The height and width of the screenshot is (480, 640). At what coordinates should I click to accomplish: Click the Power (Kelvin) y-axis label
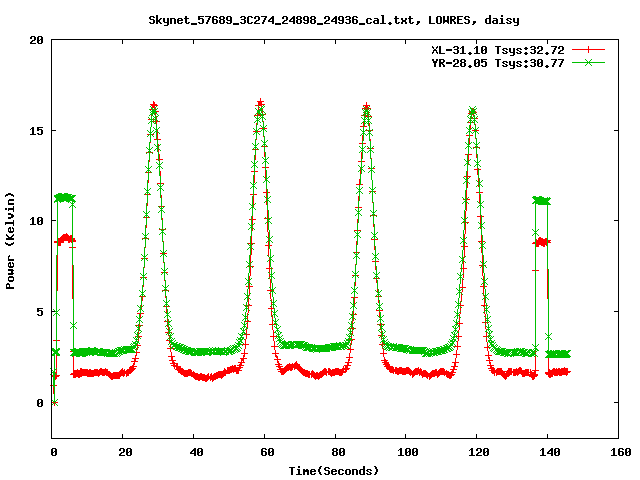(10, 241)
